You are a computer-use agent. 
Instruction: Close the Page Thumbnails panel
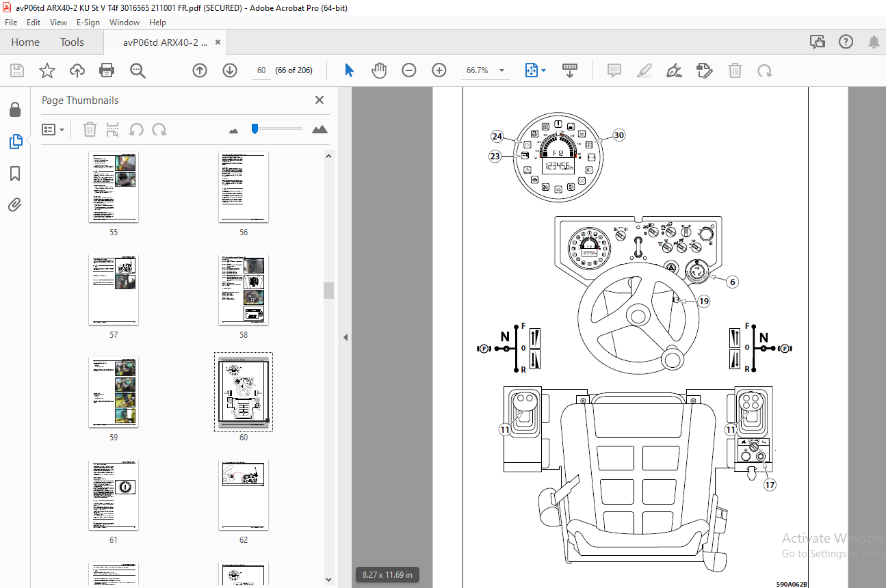point(320,100)
